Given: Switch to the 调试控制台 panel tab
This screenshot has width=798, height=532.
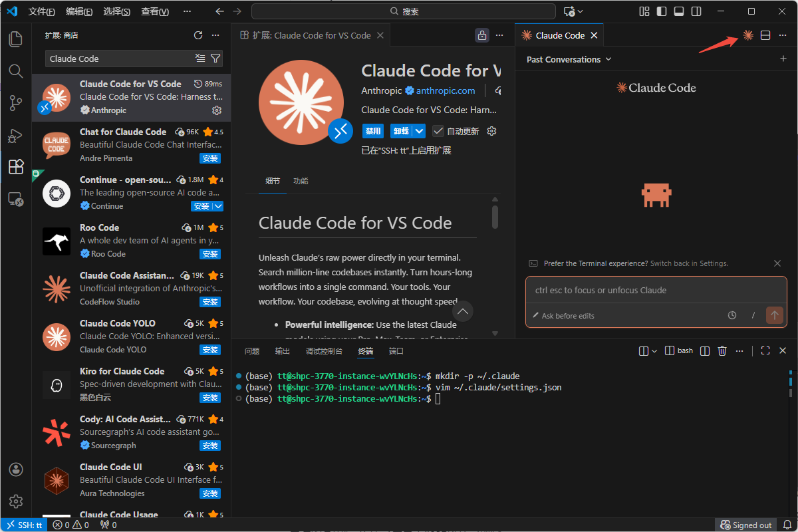Looking at the screenshot, I should pos(324,350).
